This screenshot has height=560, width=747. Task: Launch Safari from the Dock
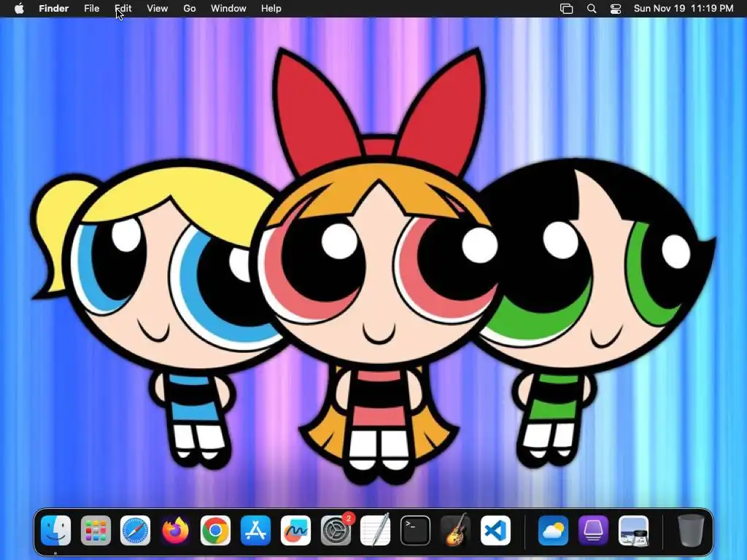(x=135, y=531)
